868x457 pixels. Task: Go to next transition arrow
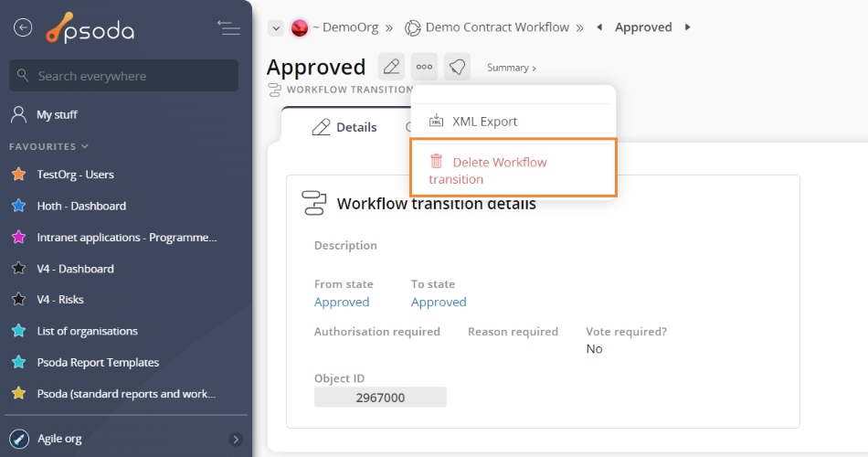687,27
